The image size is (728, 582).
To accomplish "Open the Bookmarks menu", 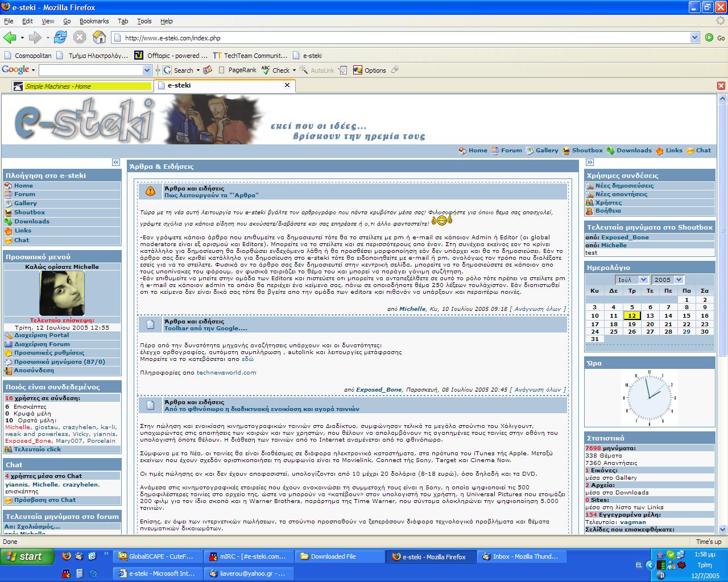I will 94,21.
